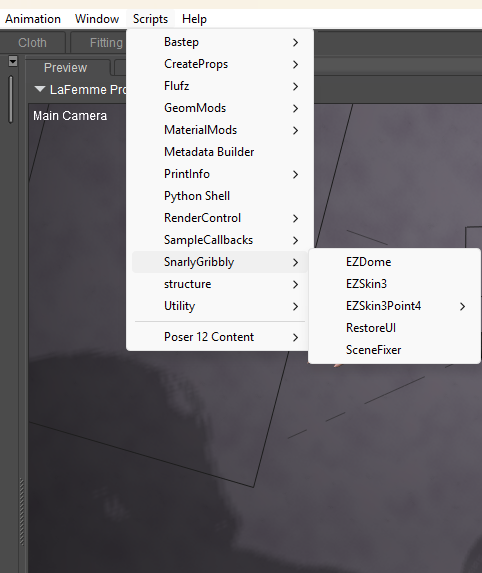Open the Help menu
Viewport: 482px width, 573px height.
(194, 19)
